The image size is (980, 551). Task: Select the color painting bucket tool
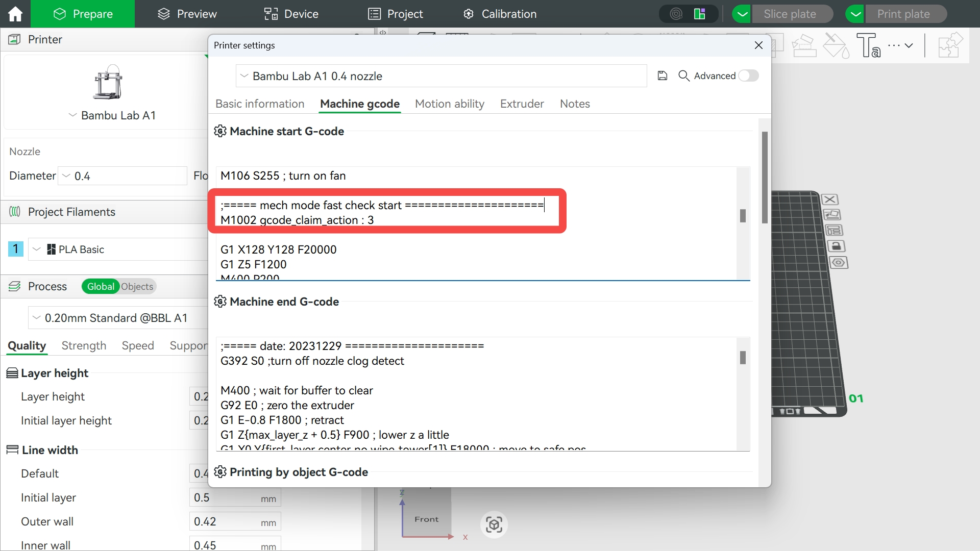837,45
